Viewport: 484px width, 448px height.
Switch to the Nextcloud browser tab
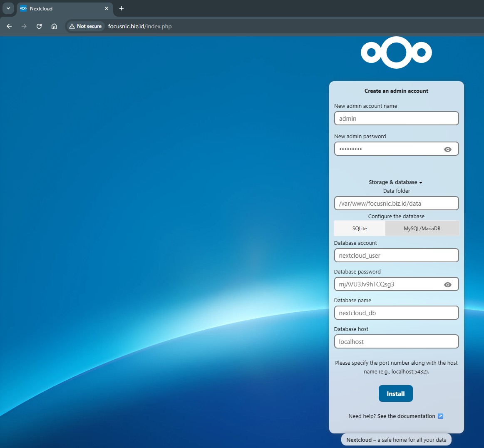[62, 8]
